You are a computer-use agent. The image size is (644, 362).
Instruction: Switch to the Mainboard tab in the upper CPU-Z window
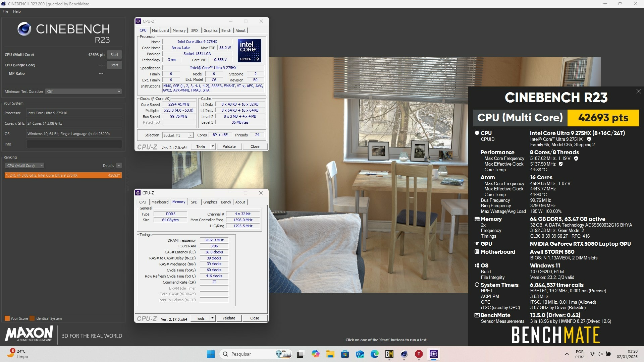click(160, 31)
